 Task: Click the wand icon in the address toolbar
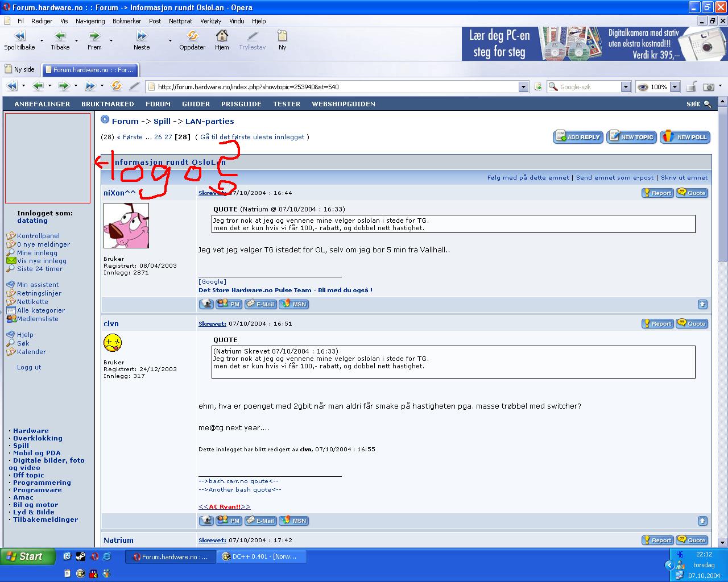pyautogui.click(x=134, y=86)
